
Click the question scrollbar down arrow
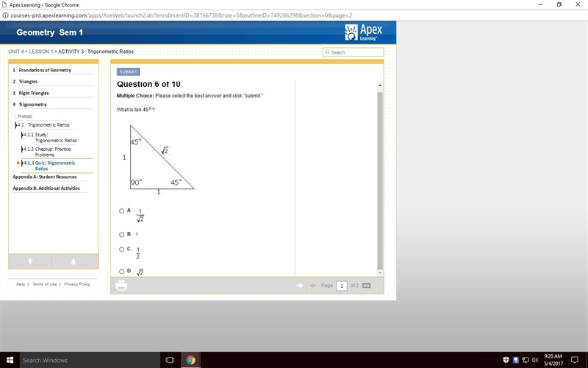pyautogui.click(x=380, y=272)
